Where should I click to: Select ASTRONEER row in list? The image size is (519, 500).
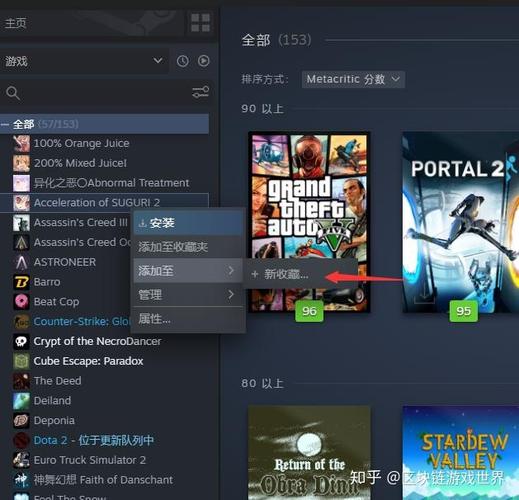tap(65, 262)
